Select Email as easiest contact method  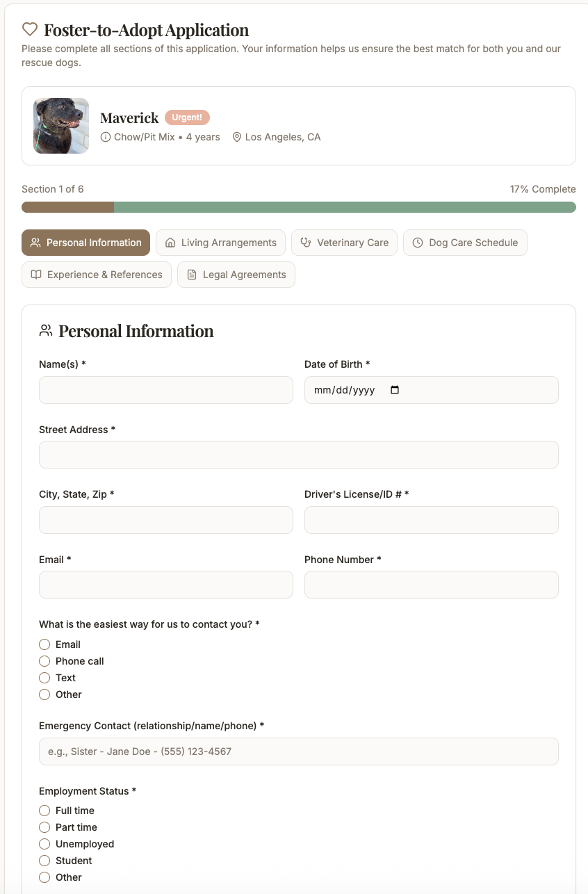(44, 644)
